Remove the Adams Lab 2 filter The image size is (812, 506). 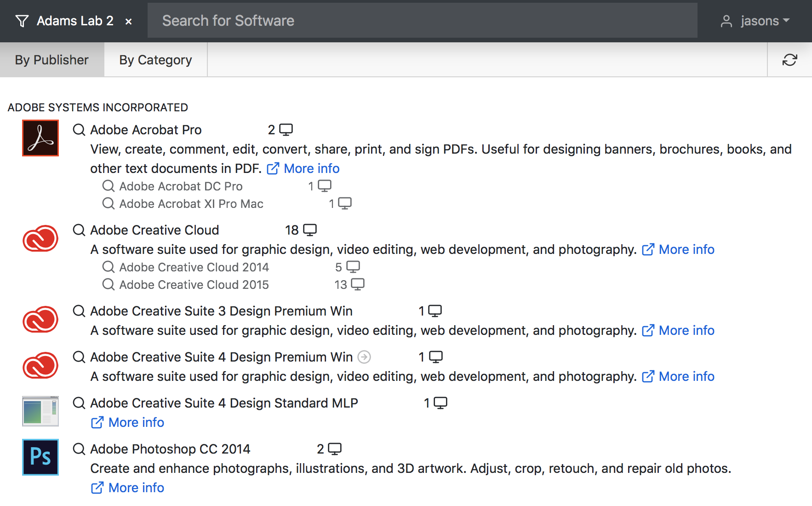[129, 21]
